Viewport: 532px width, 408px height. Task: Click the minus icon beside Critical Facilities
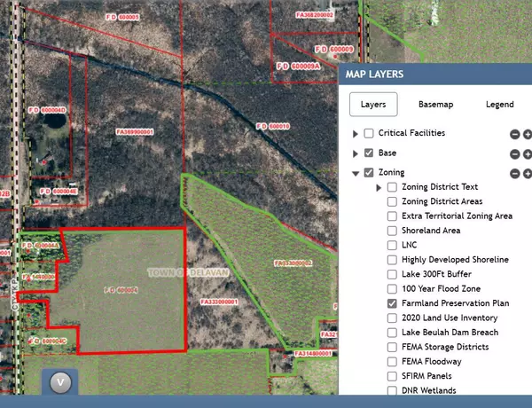[514, 134]
